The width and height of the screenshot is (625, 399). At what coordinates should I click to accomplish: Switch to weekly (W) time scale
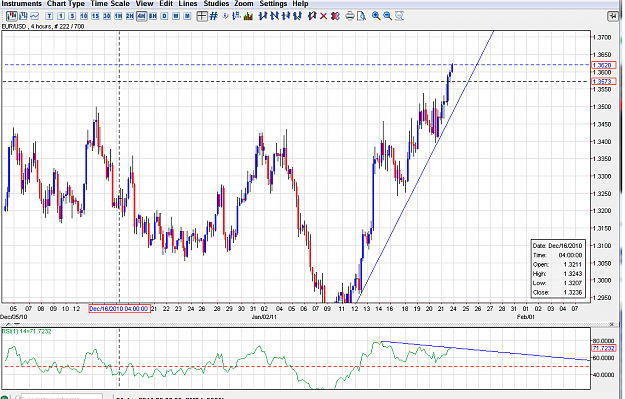coord(176,16)
